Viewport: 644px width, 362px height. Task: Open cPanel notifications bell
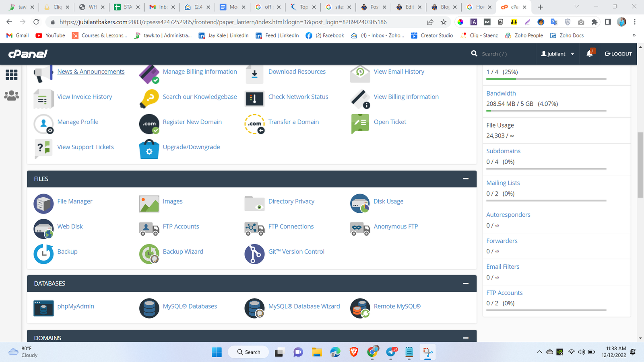pos(589,53)
